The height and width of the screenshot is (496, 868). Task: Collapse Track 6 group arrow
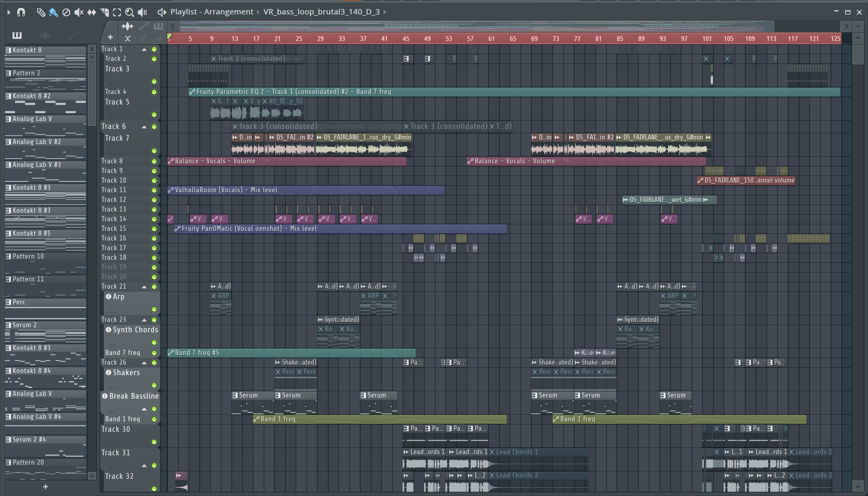click(144, 127)
